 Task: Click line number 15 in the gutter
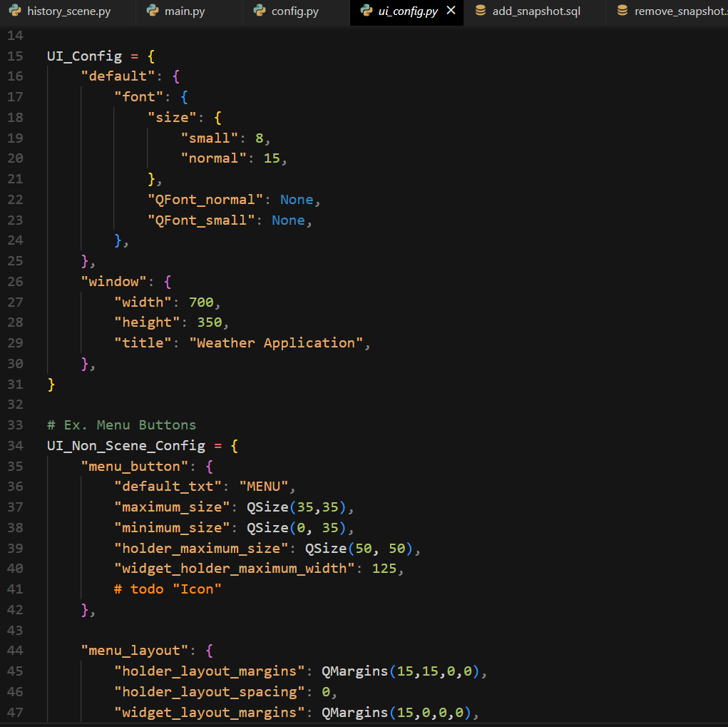click(x=15, y=56)
